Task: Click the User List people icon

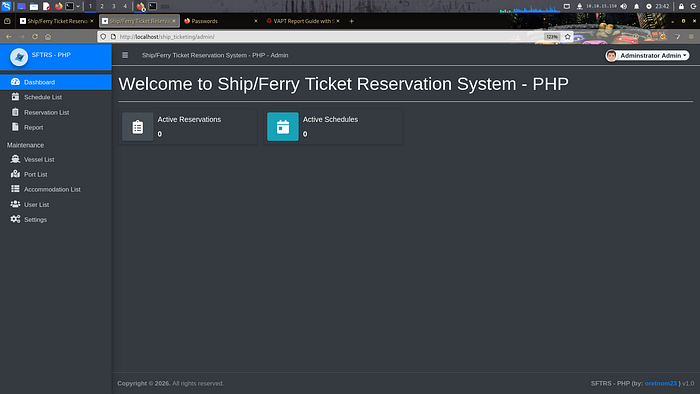Action: click(15, 204)
